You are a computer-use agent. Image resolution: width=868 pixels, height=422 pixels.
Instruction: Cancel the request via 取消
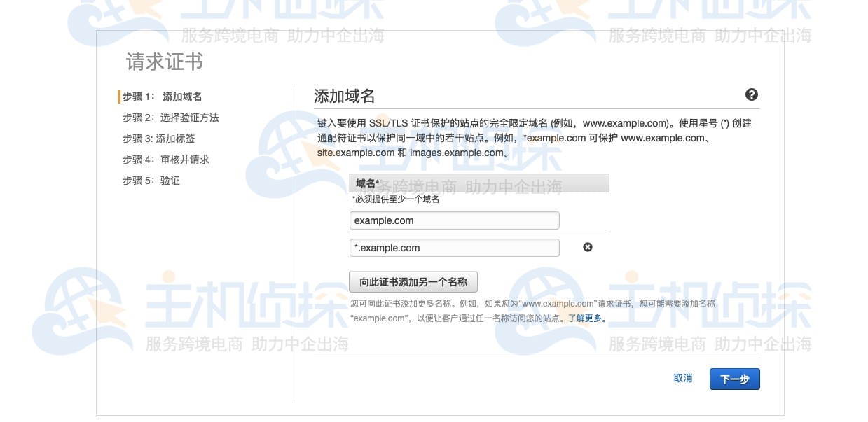click(682, 378)
